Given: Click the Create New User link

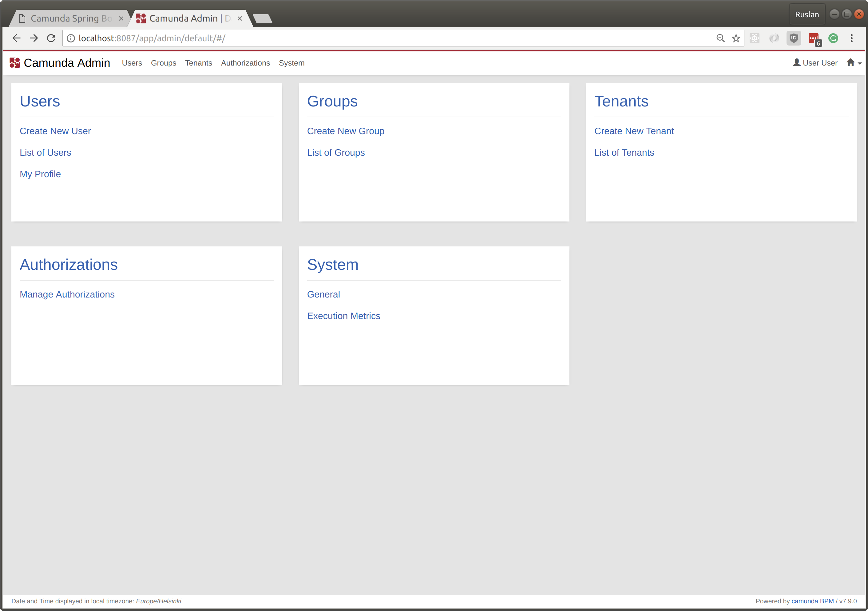Looking at the screenshot, I should [55, 131].
